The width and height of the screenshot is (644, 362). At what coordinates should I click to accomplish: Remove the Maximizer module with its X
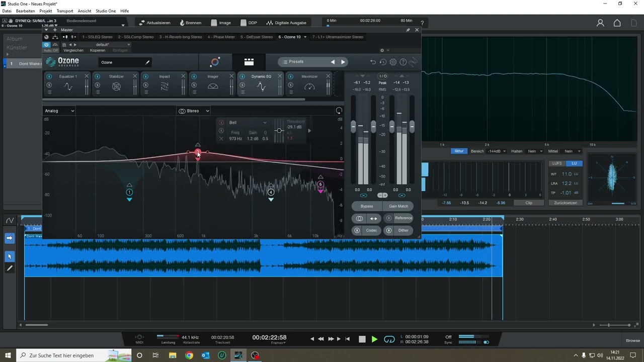point(328,76)
